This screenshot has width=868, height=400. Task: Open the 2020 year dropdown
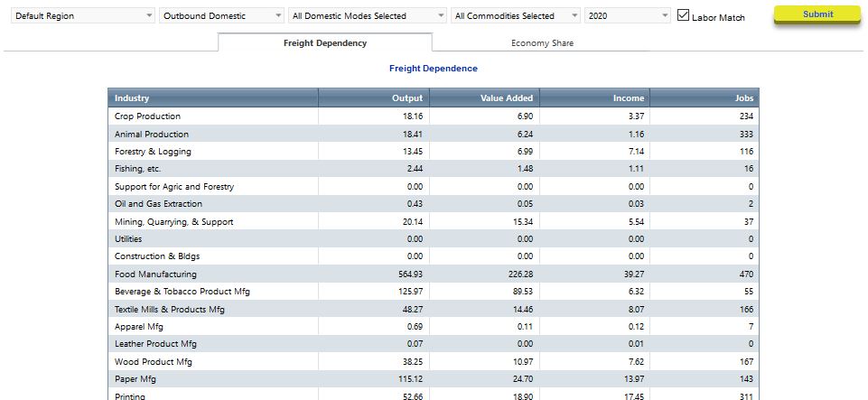click(x=628, y=16)
